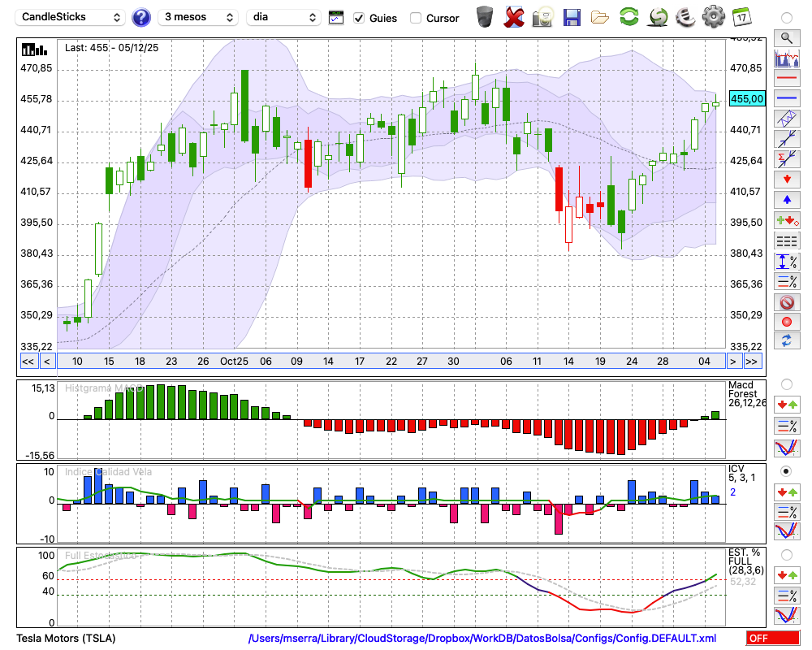
Task: Click the volume histogram chart icon
Action: (x=787, y=58)
